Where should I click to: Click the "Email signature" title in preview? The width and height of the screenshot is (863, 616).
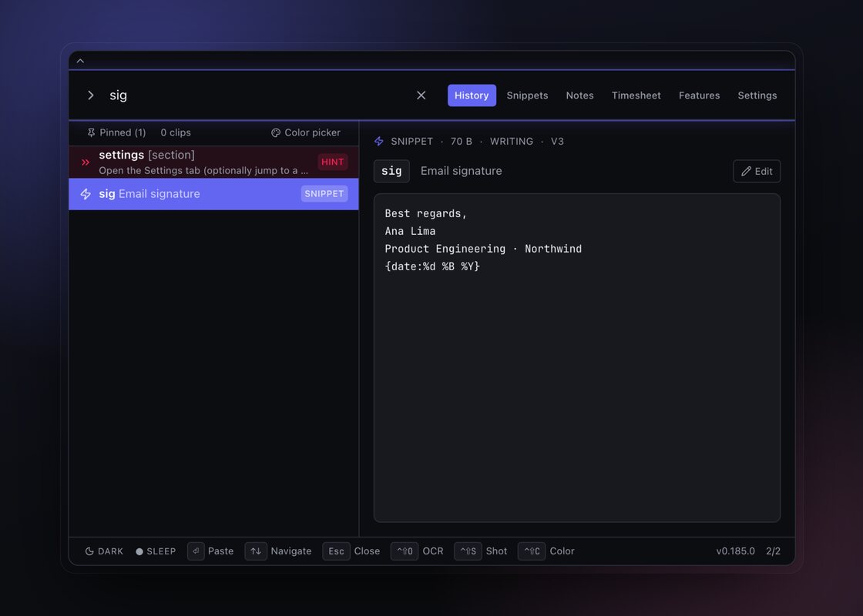[462, 171]
